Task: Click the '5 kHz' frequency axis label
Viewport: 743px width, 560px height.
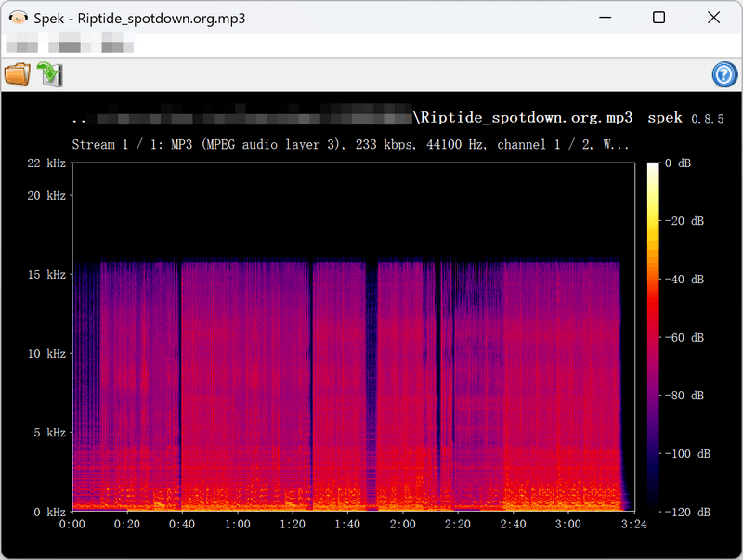Action: [50, 433]
